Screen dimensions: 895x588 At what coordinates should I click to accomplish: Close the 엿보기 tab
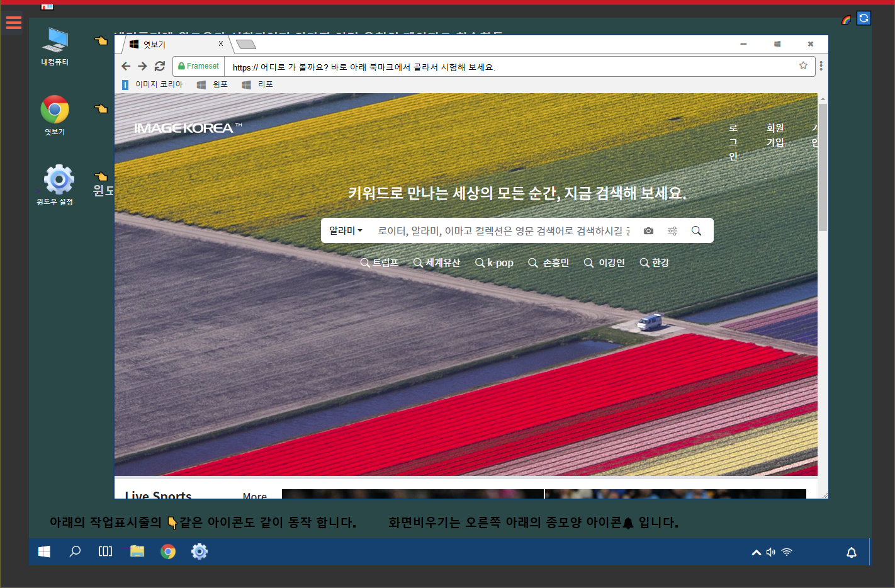click(x=221, y=43)
